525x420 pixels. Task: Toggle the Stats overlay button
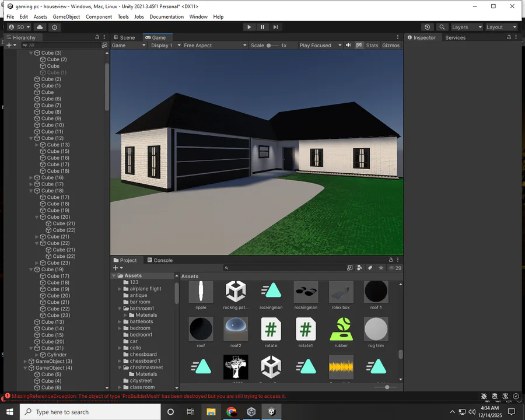[372, 45]
